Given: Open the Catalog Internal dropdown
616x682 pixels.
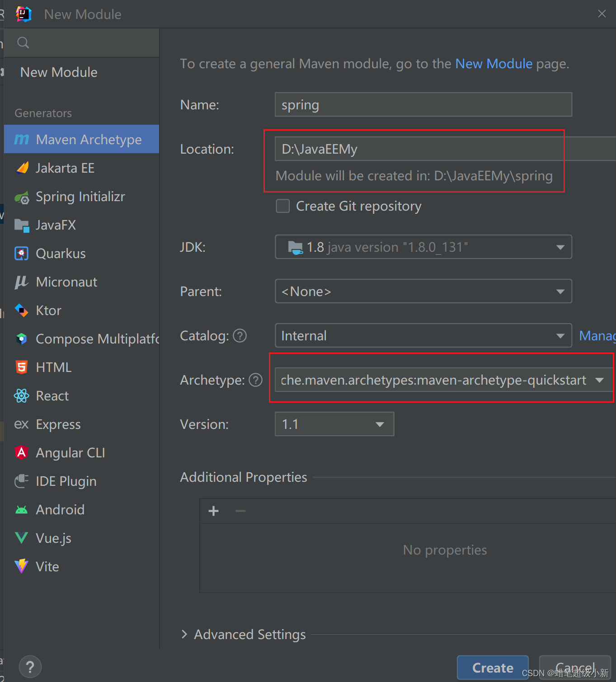Looking at the screenshot, I should click(x=423, y=335).
